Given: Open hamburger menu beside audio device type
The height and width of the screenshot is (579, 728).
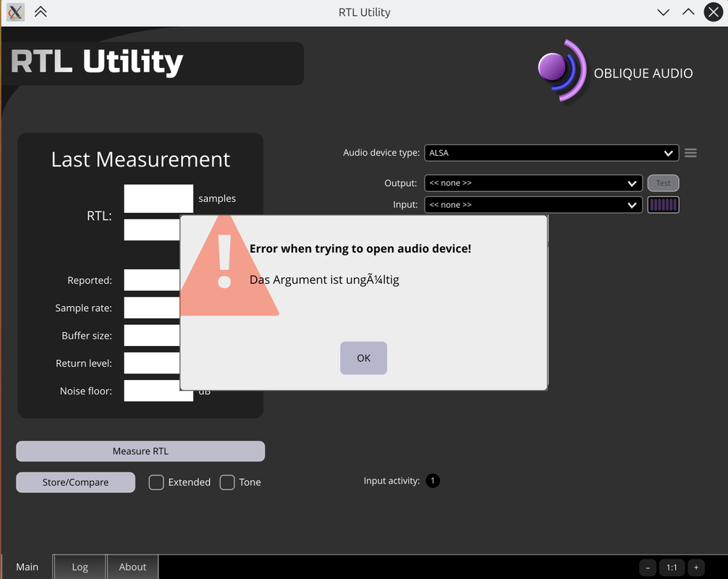Looking at the screenshot, I should coord(690,153).
